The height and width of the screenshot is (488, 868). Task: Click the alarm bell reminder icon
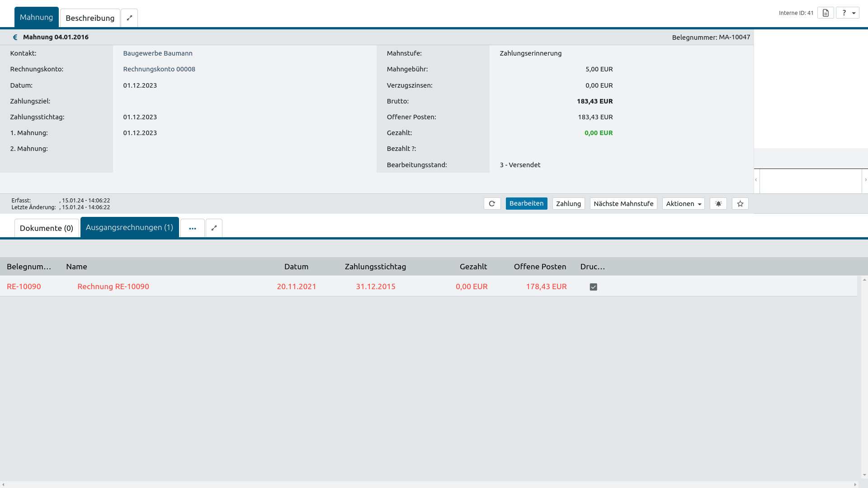[718, 204]
